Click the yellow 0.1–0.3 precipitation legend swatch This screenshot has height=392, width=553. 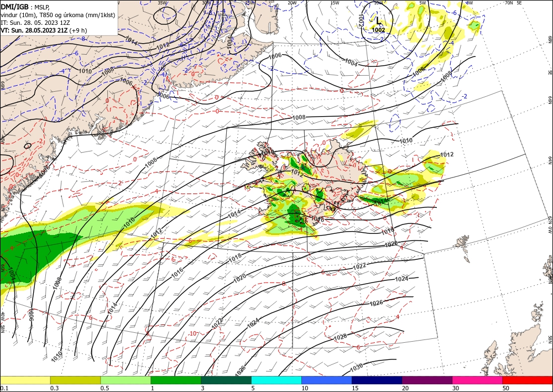click(x=25, y=380)
